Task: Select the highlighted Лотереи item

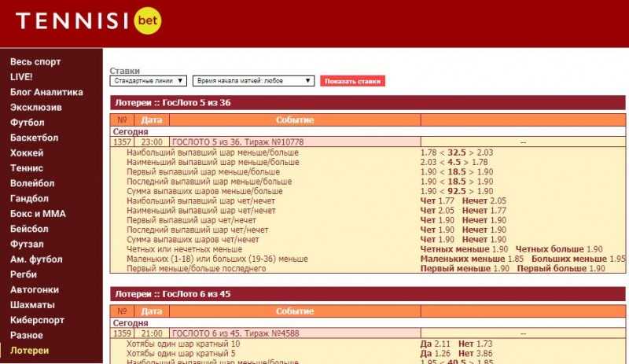Action: [29, 351]
